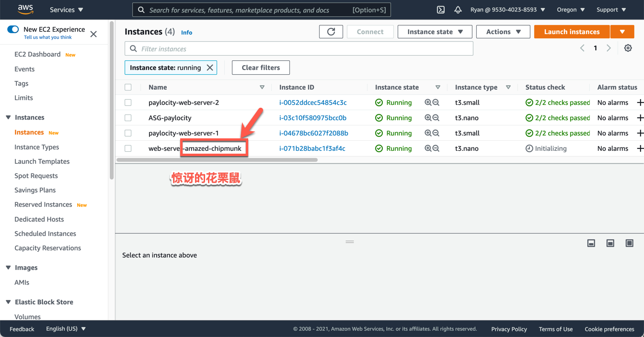Click the Info link beside Instances
The width and height of the screenshot is (644, 337).
[x=186, y=33]
